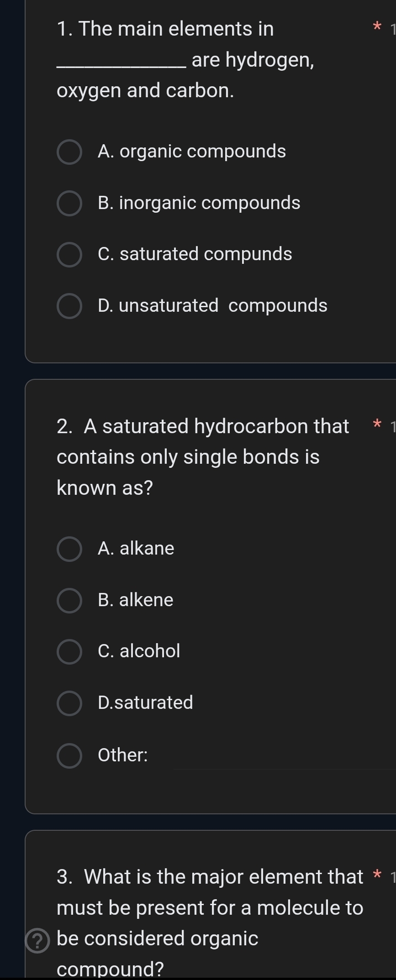Enable the Other: radio button in question 2
The width and height of the screenshot is (396, 980).
pos(69,755)
